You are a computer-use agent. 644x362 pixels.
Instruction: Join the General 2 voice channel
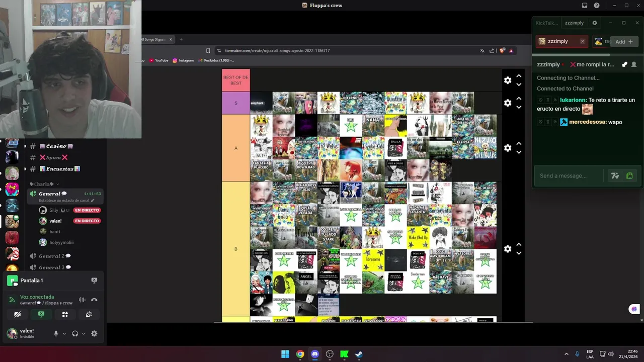click(x=54, y=256)
